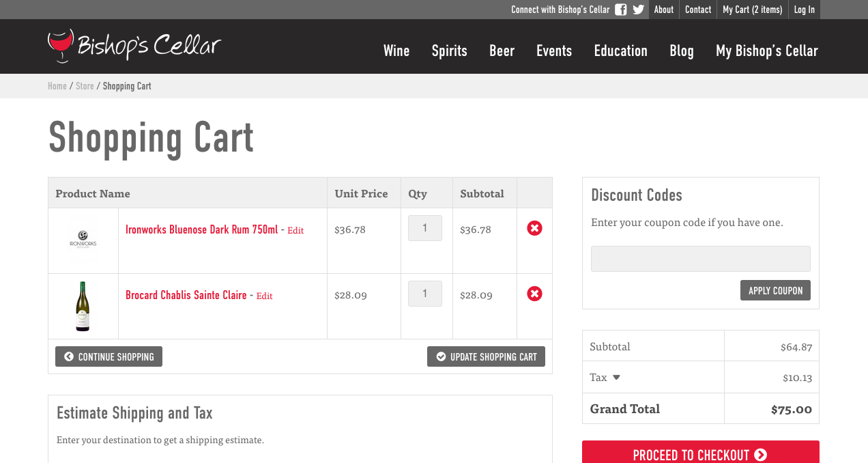Click the Estimate Shipping and Tax heading
The height and width of the screenshot is (463, 868).
(134, 413)
